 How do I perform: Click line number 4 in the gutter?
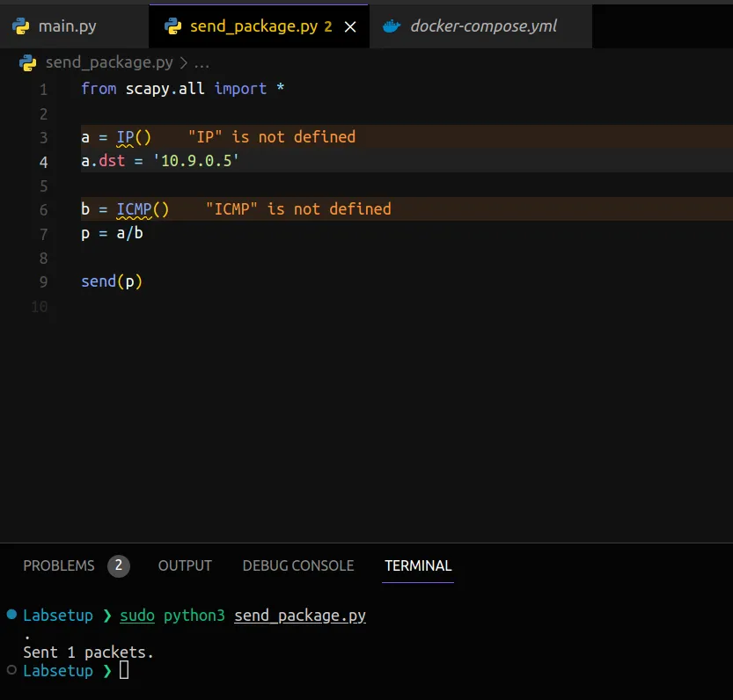[44, 162]
